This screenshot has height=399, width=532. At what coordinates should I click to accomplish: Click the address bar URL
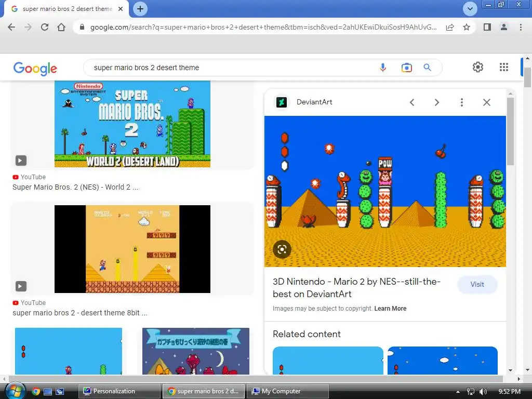263,27
